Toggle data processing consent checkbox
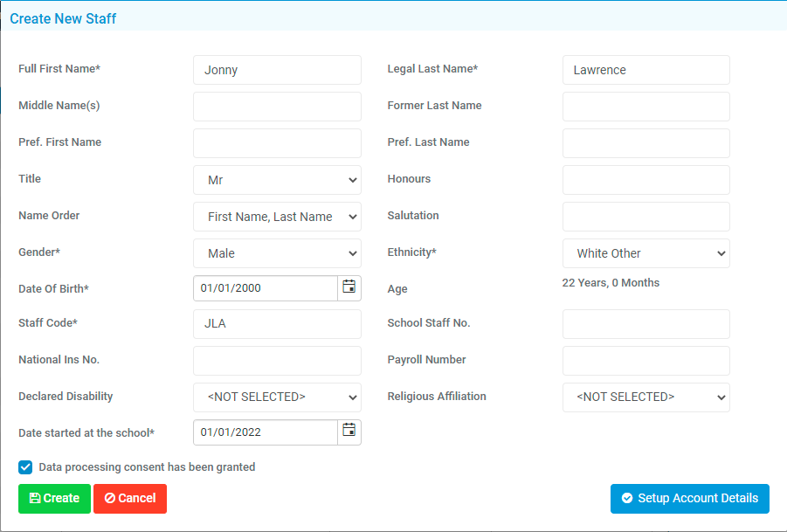Viewport: 787px width, 532px height. click(x=25, y=467)
